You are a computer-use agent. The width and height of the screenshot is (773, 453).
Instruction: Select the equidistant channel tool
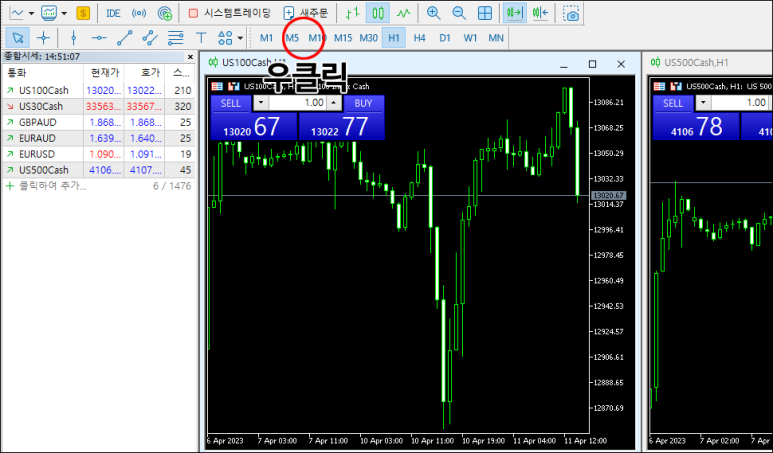pos(150,37)
